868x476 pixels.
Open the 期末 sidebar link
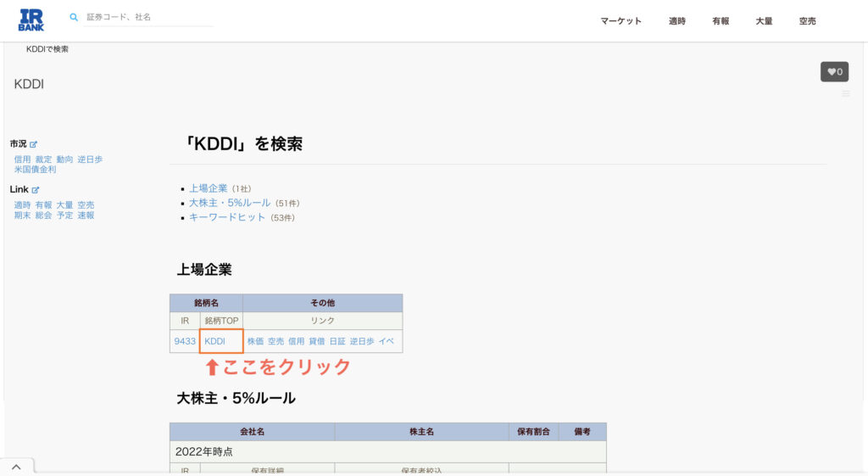tap(22, 215)
